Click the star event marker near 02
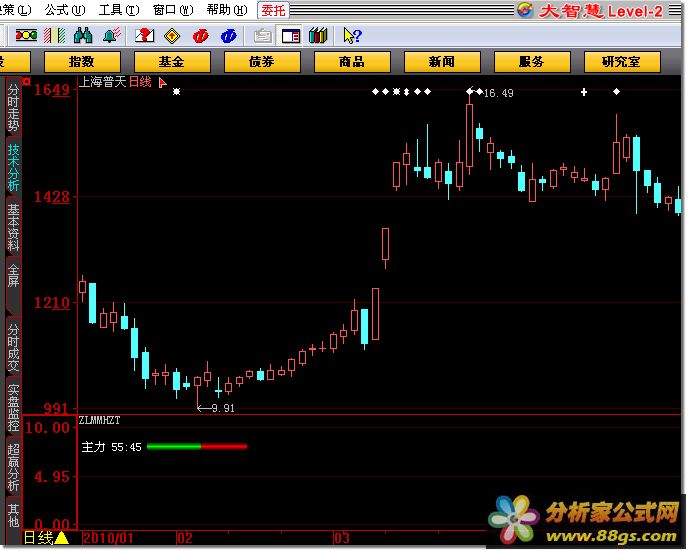 tap(176, 92)
